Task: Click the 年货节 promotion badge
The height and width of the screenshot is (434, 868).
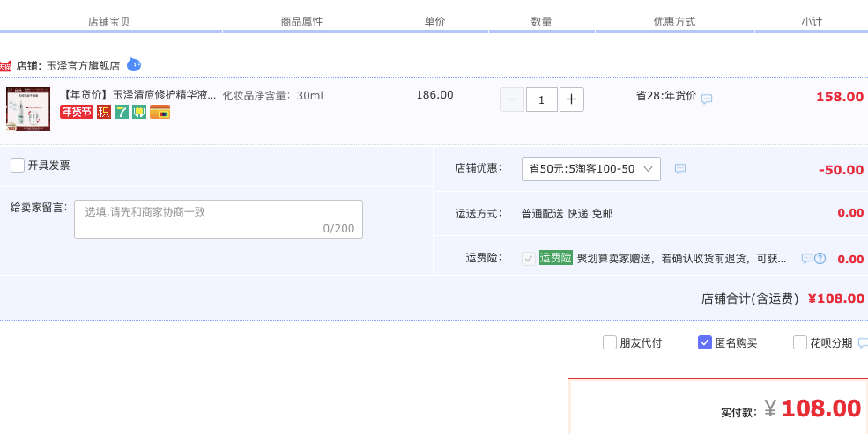Action: point(77,112)
